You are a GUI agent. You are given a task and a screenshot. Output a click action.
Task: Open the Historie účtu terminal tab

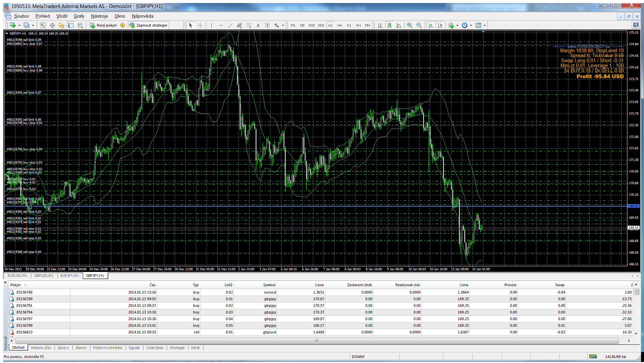click(x=41, y=348)
